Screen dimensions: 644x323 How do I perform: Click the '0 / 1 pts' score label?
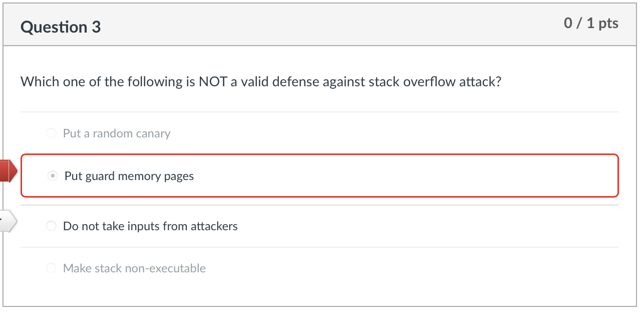coord(591,23)
